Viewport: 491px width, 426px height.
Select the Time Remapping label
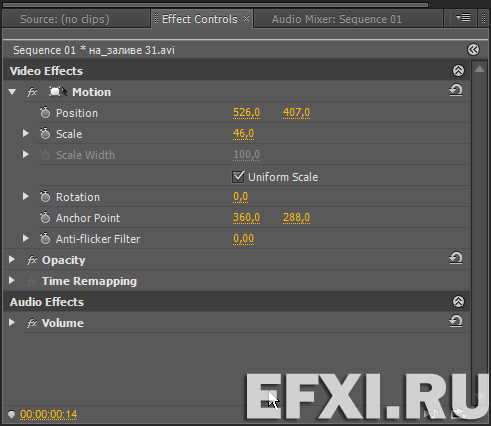point(89,281)
